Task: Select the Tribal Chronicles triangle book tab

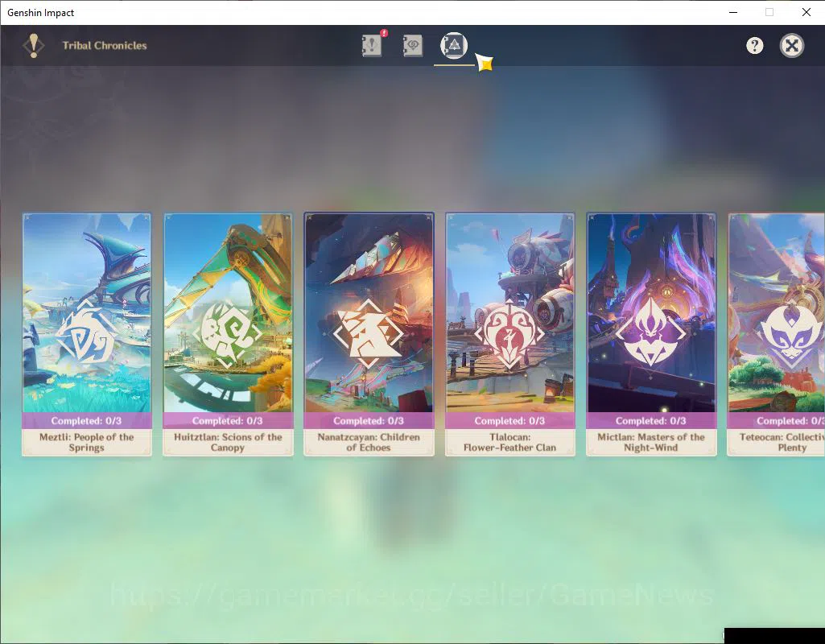Action: (454, 45)
